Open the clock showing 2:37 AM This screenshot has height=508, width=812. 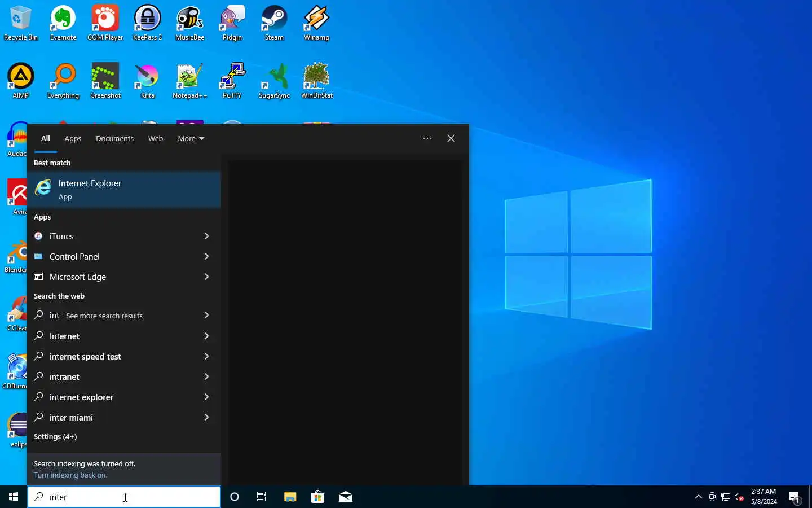(764, 497)
